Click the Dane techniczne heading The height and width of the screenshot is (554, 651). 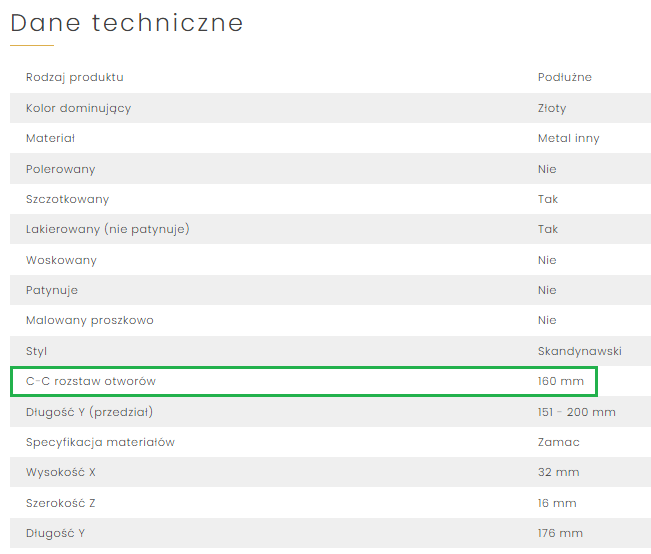click(x=127, y=23)
